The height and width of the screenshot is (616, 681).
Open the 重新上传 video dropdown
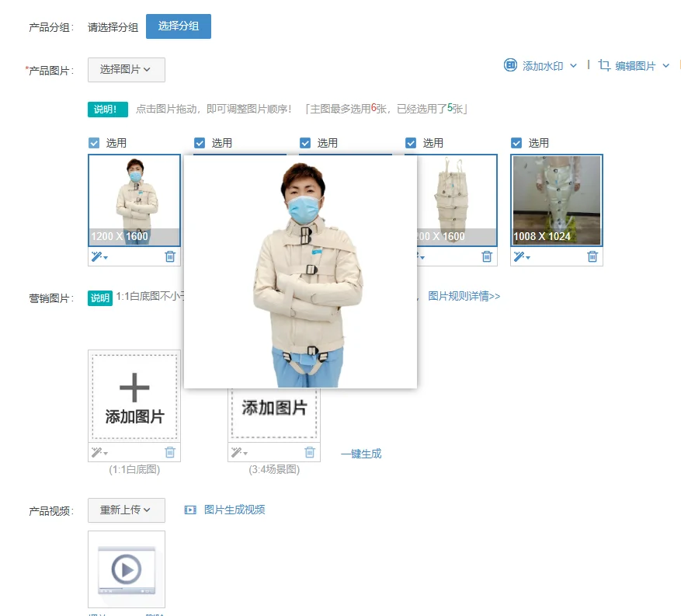126,510
